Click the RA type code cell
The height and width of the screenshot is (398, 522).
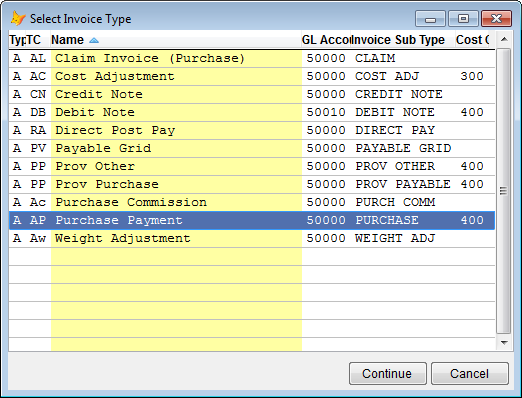(x=38, y=131)
